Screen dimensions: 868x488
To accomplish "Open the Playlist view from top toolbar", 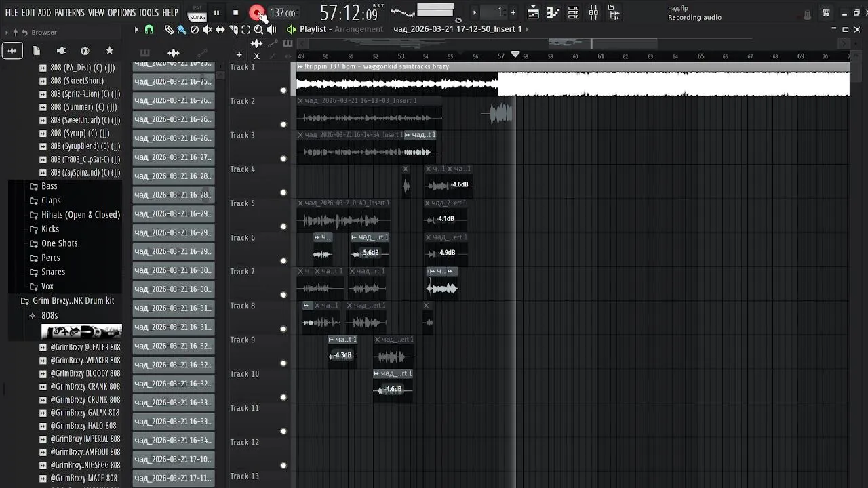I will point(533,12).
